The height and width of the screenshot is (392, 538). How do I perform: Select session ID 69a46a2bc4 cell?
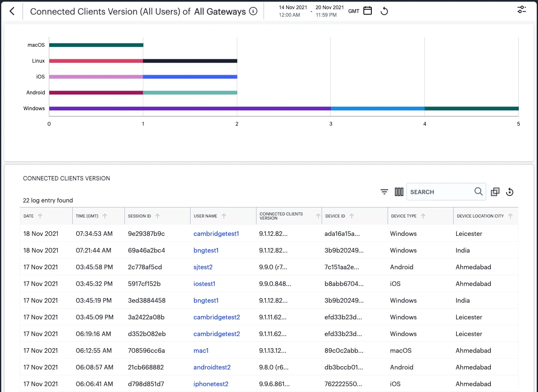146,250
